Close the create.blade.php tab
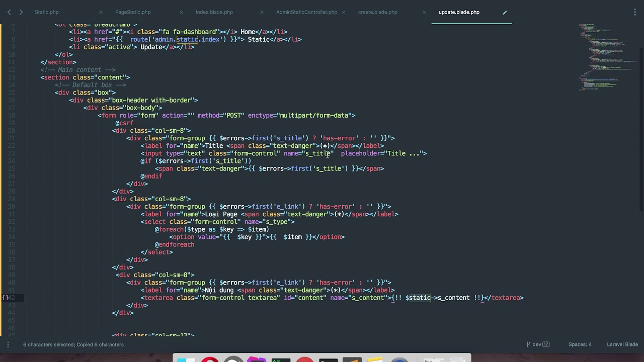The image size is (644, 362). pos(424,12)
